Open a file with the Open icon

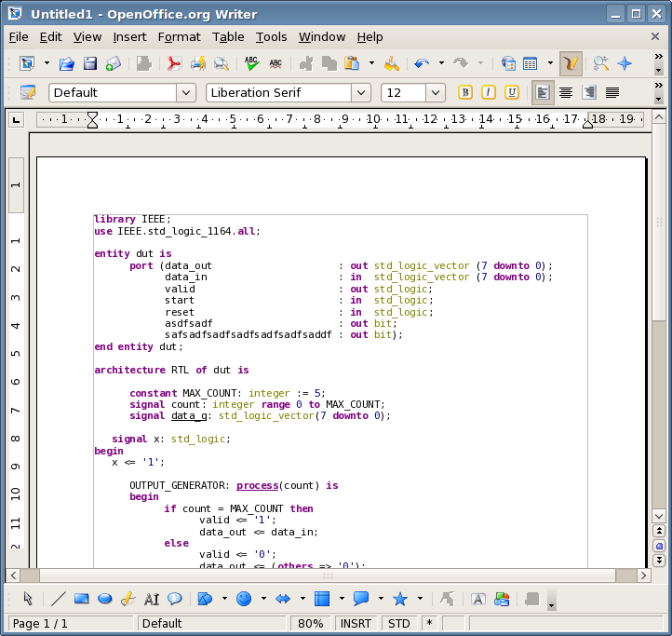pos(66,63)
